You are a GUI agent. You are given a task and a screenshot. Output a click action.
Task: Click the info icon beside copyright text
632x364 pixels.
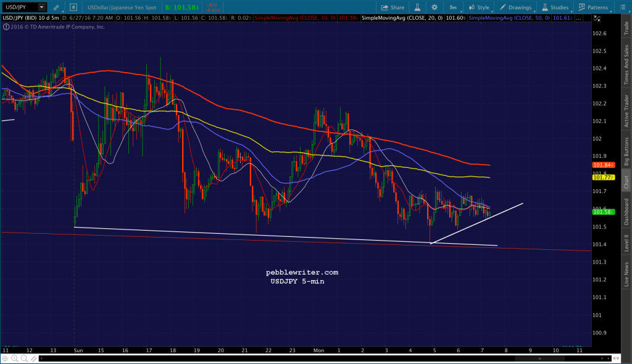click(6, 27)
